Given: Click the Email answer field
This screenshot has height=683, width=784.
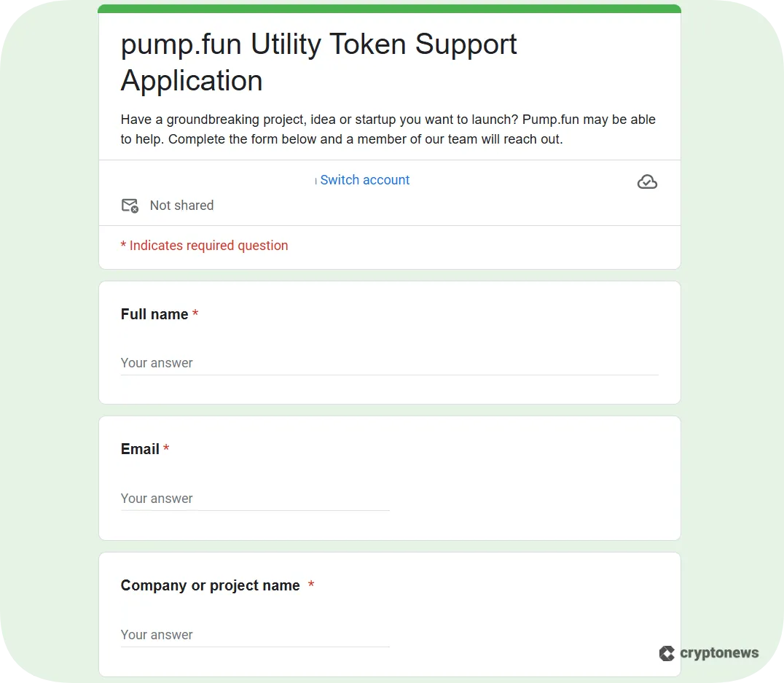Looking at the screenshot, I should [255, 499].
